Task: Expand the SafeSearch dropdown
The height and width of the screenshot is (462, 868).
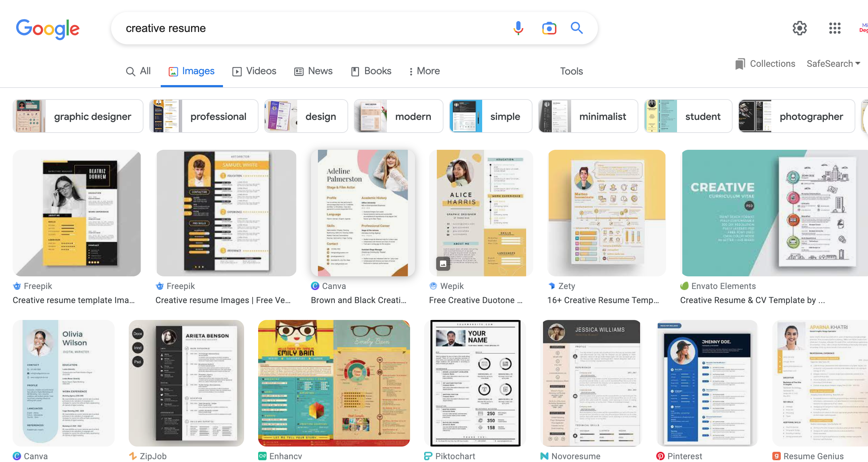Action: pos(833,64)
